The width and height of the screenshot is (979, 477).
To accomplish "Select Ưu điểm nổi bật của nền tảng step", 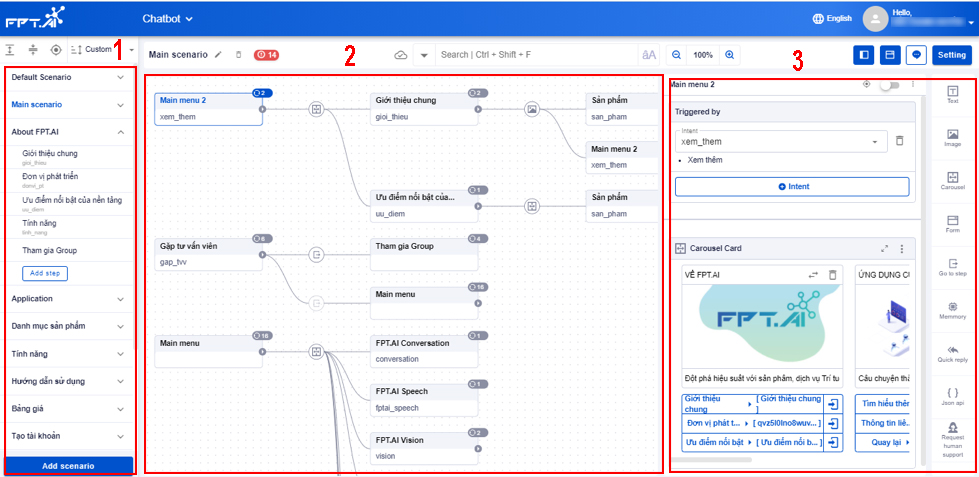I will pyautogui.click(x=70, y=204).
